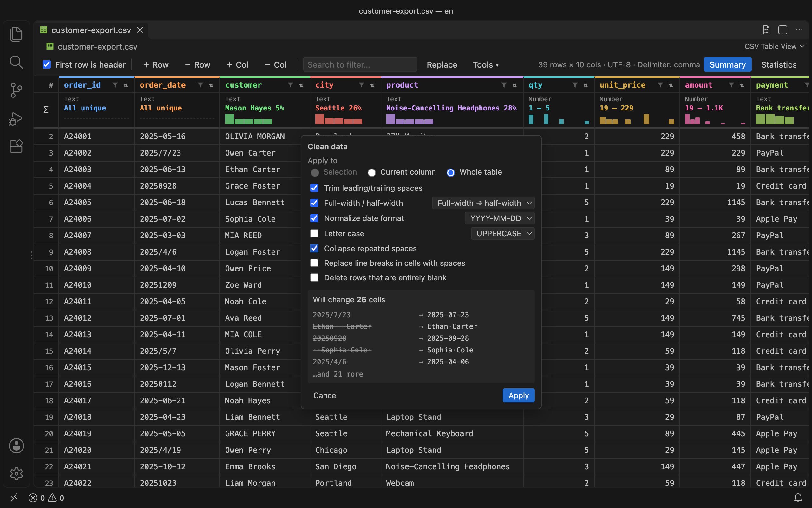The height and width of the screenshot is (508, 812).
Task: Open the CSV Table View dropdown
Action: pos(775,46)
